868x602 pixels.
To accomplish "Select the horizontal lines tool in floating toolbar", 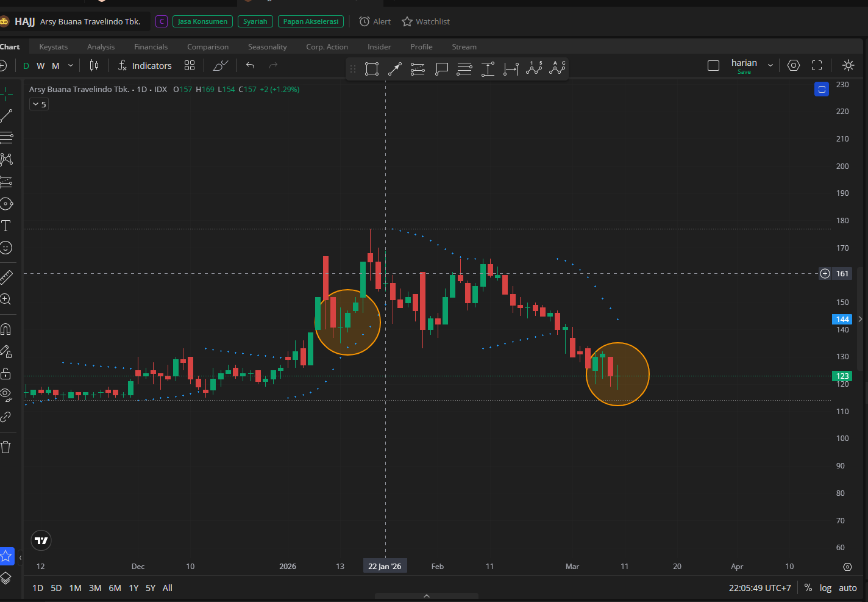I will point(464,69).
